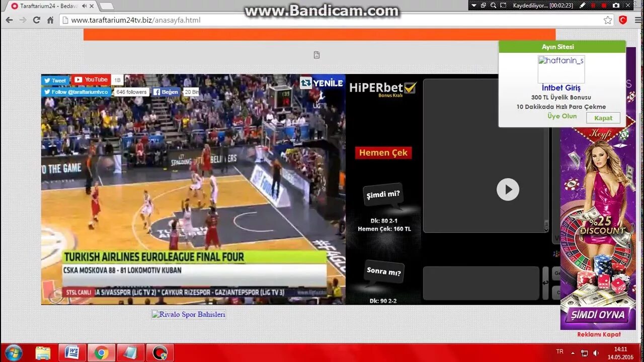
Task: Reload the page with the refresh icon
Action: click(x=36, y=20)
